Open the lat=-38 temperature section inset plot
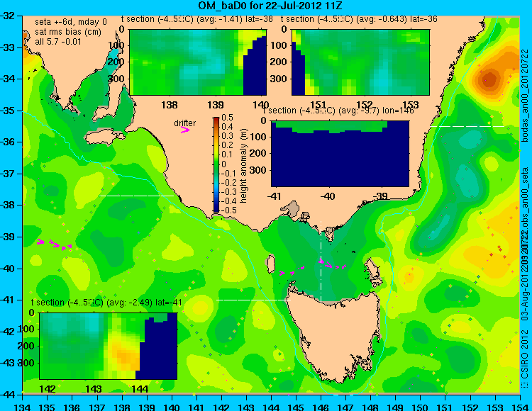532x411 pixels. pyautogui.click(x=198, y=62)
